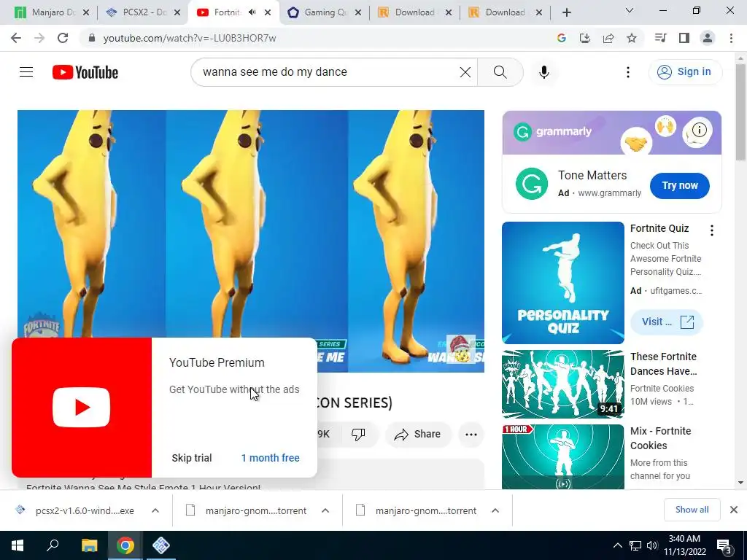Open Windows Start menu
This screenshot has width=747, height=560.
(18, 545)
